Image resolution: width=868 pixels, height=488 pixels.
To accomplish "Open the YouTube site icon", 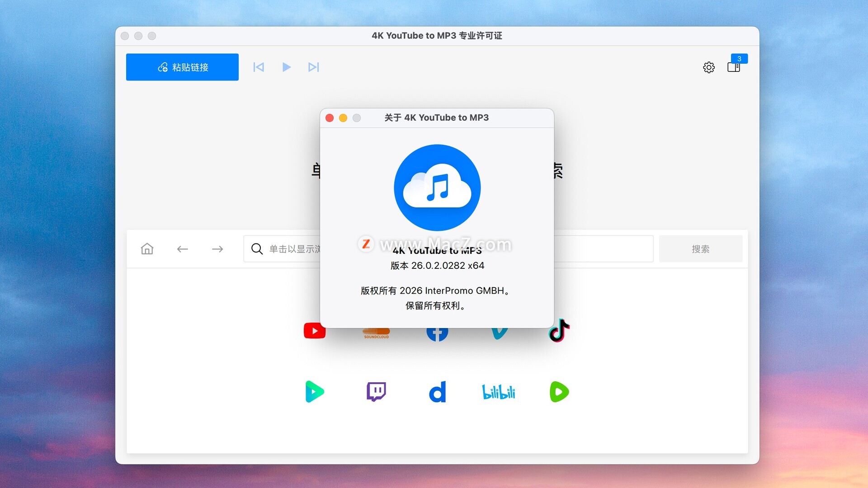I will (x=315, y=331).
